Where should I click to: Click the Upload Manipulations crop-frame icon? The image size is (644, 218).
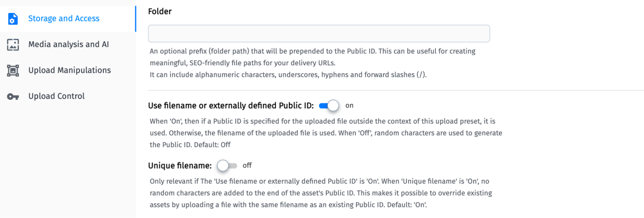(13, 70)
